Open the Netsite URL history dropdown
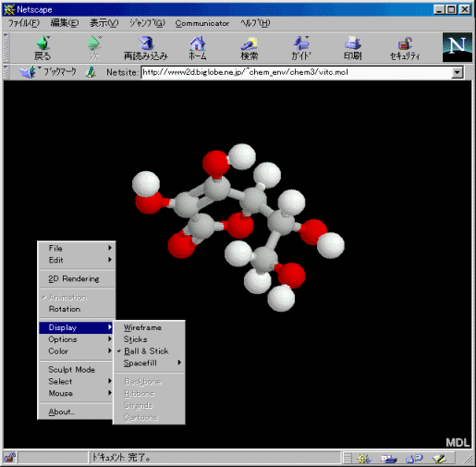 [458, 72]
